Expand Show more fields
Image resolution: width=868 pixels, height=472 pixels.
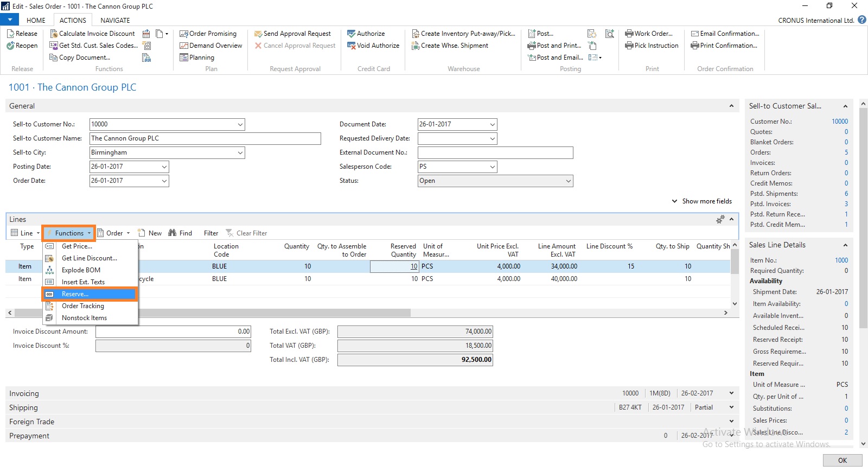click(702, 201)
